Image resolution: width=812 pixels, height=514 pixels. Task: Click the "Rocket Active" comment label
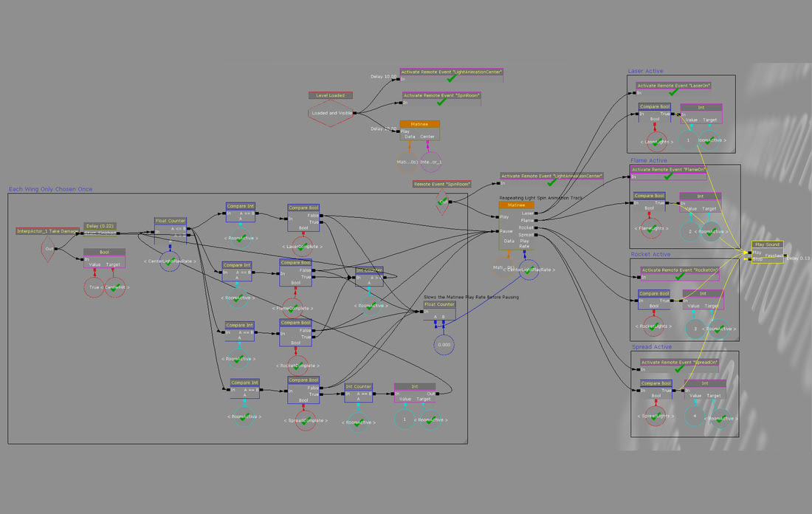[x=650, y=254]
